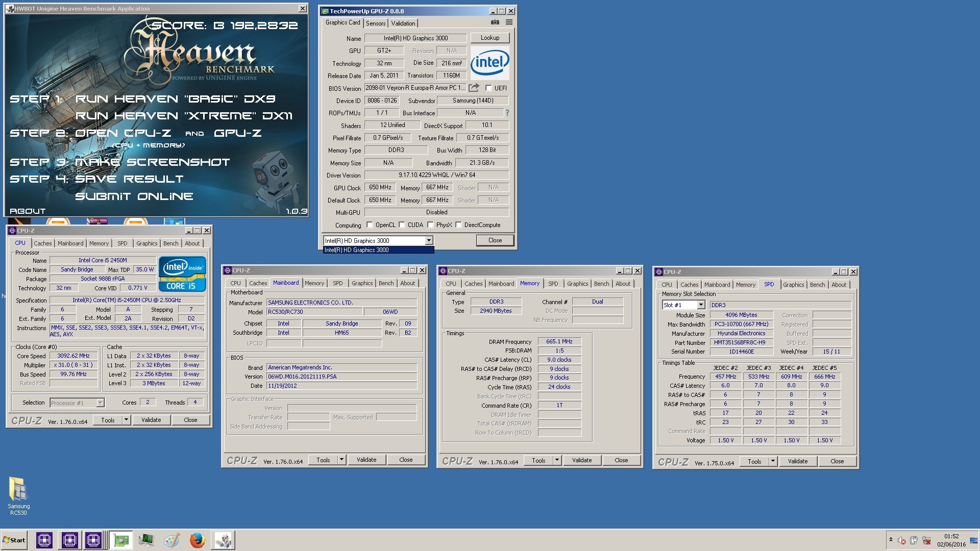Click the DRAM Frequency value '665.1 MHz'
Screen dimensions: 980x551
(559, 342)
